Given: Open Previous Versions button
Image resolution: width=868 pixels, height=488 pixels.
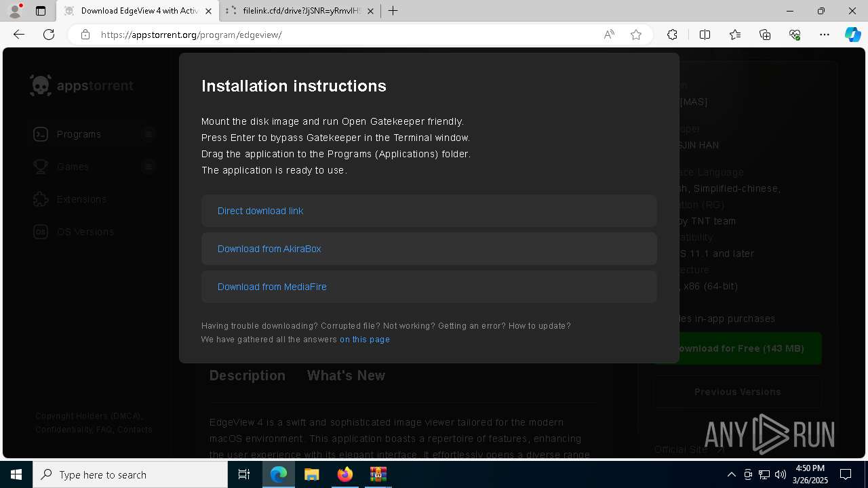Looking at the screenshot, I should pyautogui.click(x=737, y=392).
